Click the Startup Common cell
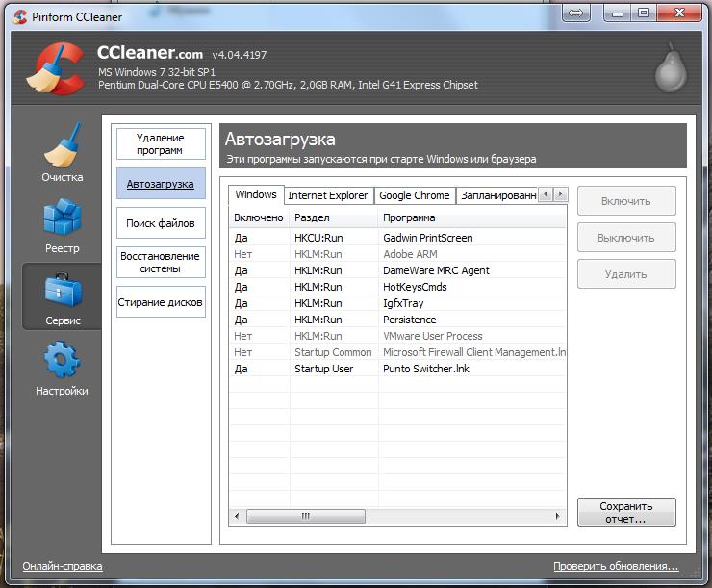712x588 pixels. pyautogui.click(x=333, y=352)
